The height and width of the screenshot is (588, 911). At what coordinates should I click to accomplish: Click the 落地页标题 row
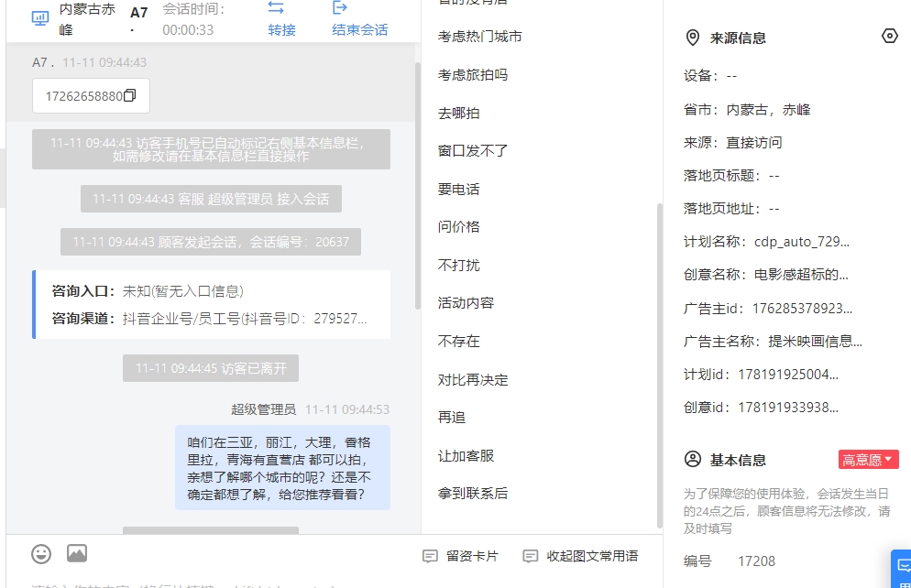[731, 176]
